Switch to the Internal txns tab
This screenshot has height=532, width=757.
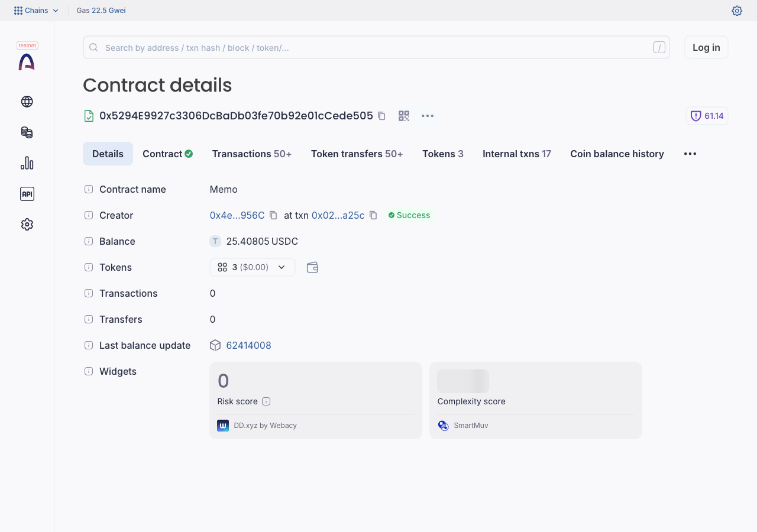tap(517, 154)
